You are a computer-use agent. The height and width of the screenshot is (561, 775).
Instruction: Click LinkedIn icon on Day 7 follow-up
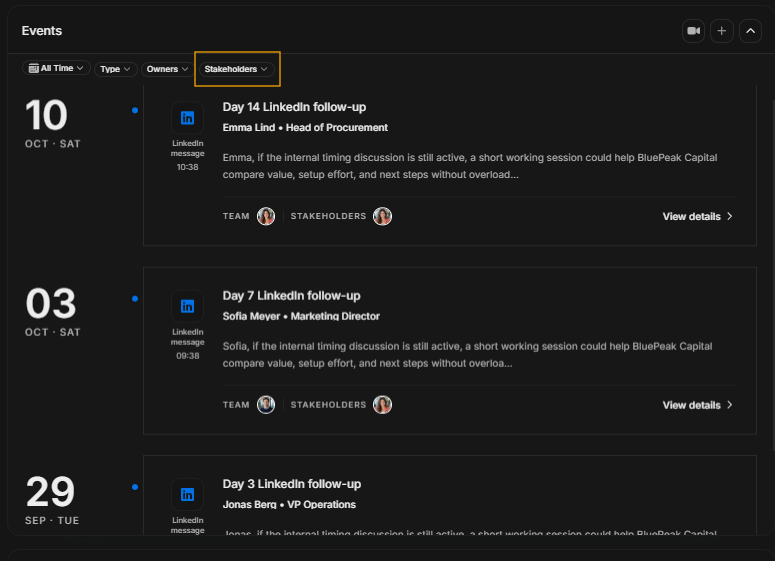(187, 306)
